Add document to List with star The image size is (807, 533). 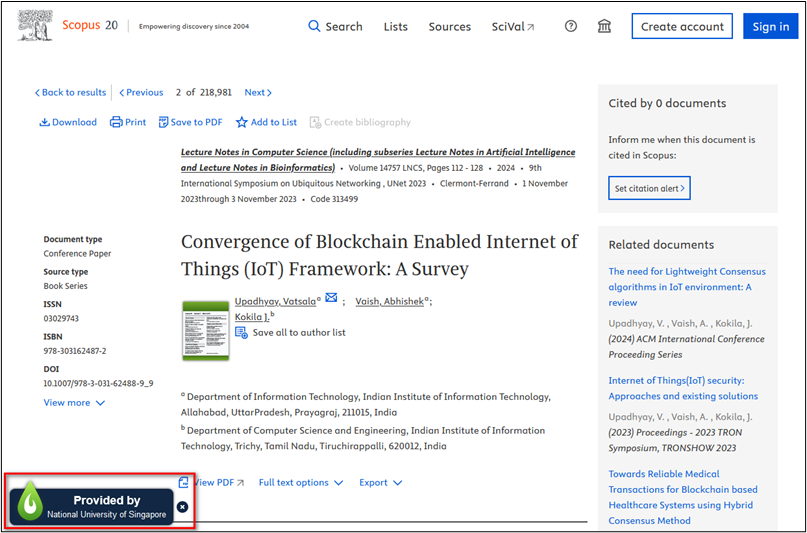[266, 122]
